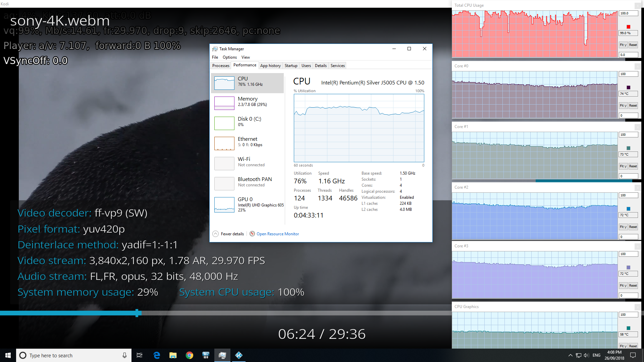The height and width of the screenshot is (362, 644).
Task: Click the Task Manager title bar icon
Action: (215, 49)
